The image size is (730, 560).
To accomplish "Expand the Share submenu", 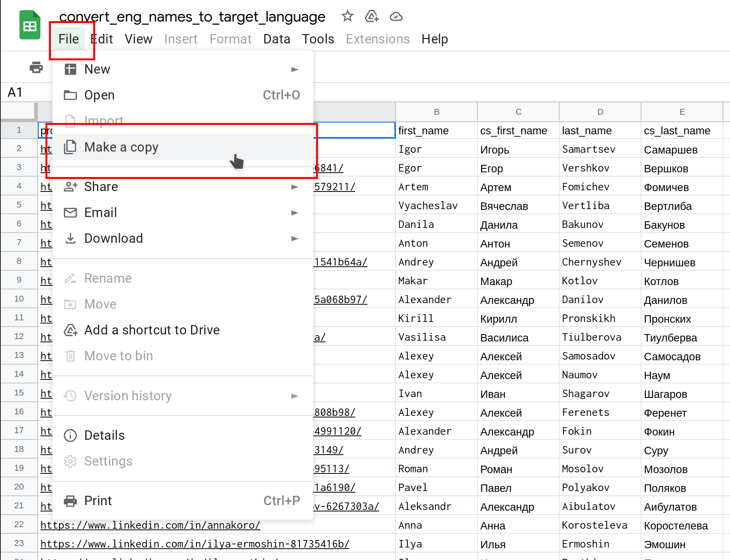I will [295, 187].
